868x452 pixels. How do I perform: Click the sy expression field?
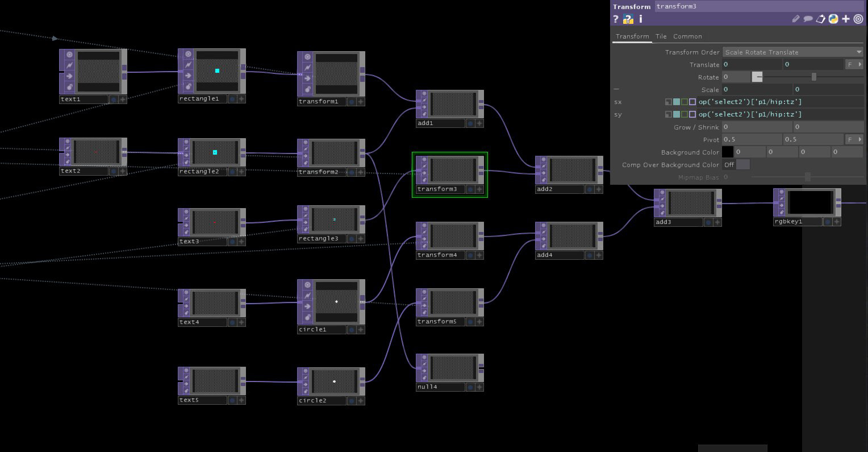pyautogui.click(x=781, y=114)
